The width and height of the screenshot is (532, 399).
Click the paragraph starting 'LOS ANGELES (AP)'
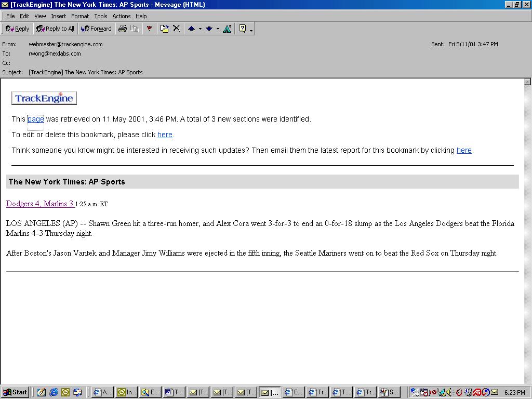click(x=260, y=229)
